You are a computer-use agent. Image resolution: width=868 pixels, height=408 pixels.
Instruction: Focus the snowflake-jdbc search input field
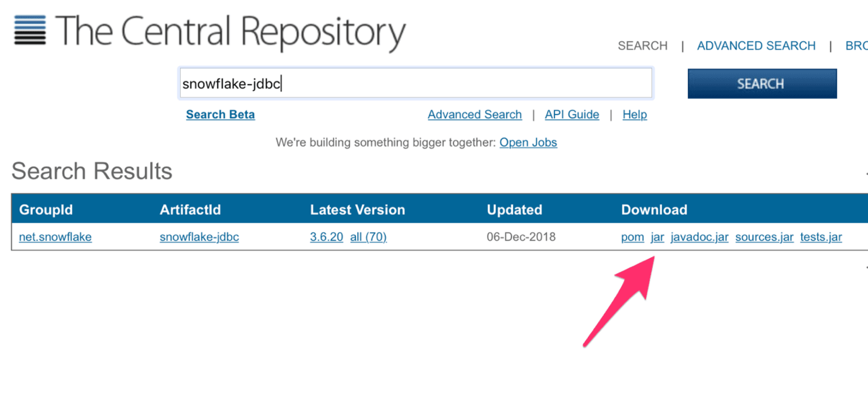click(x=416, y=84)
